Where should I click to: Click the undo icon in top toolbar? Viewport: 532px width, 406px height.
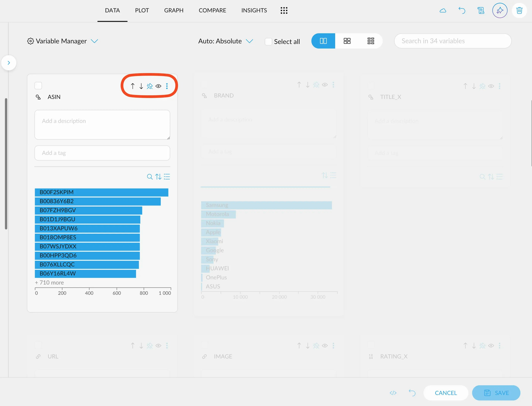[462, 10]
